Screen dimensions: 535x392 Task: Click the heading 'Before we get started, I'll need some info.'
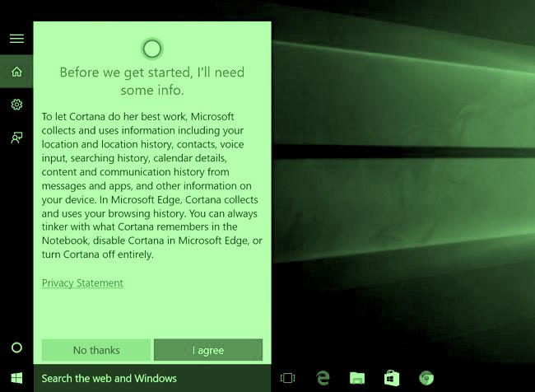pos(152,82)
